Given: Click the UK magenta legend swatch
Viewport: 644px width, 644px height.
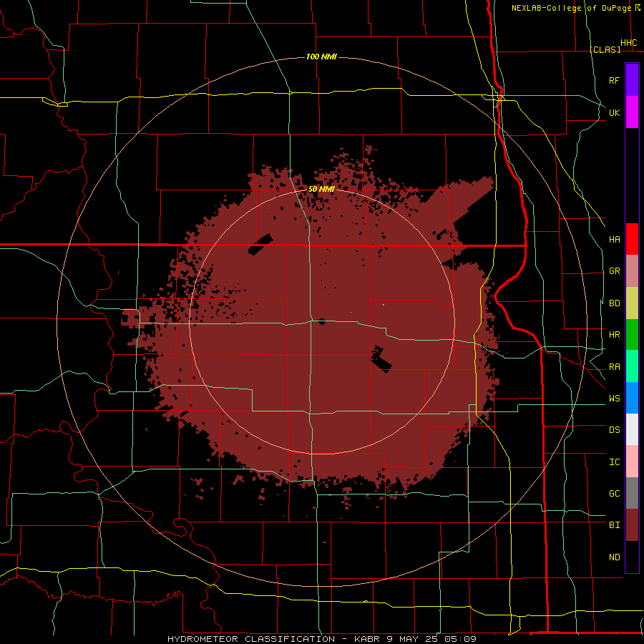Looking at the screenshot, I should (x=632, y=112).
